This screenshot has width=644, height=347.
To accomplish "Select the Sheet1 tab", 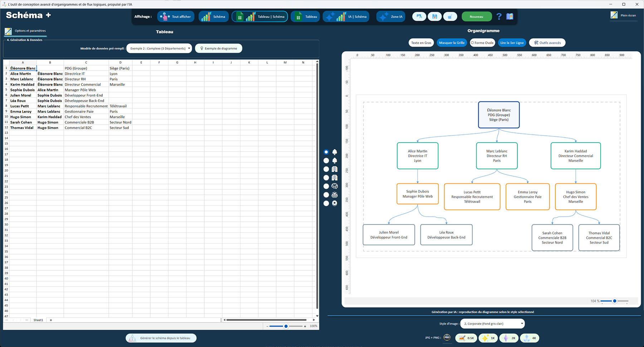I will (38, 320).
